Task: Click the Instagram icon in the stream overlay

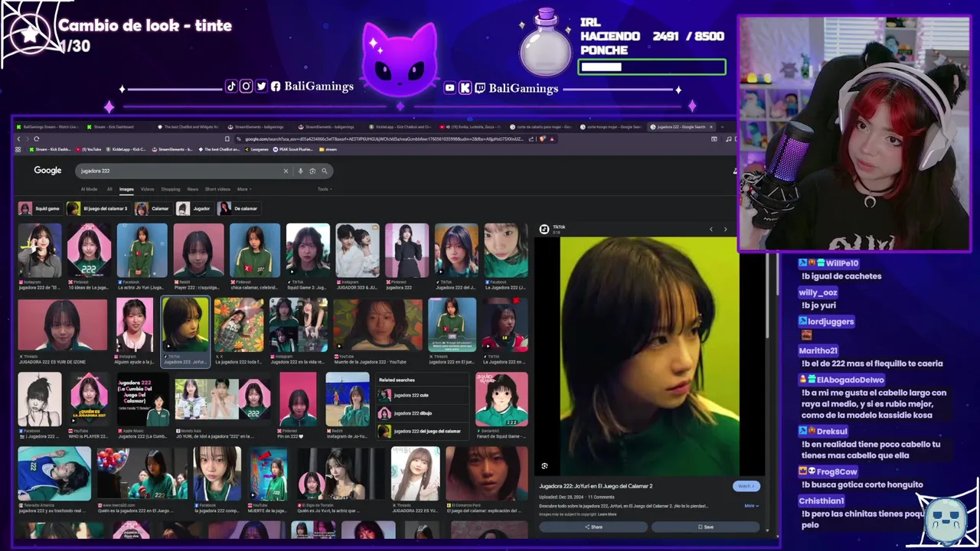Action: (246, 86)
